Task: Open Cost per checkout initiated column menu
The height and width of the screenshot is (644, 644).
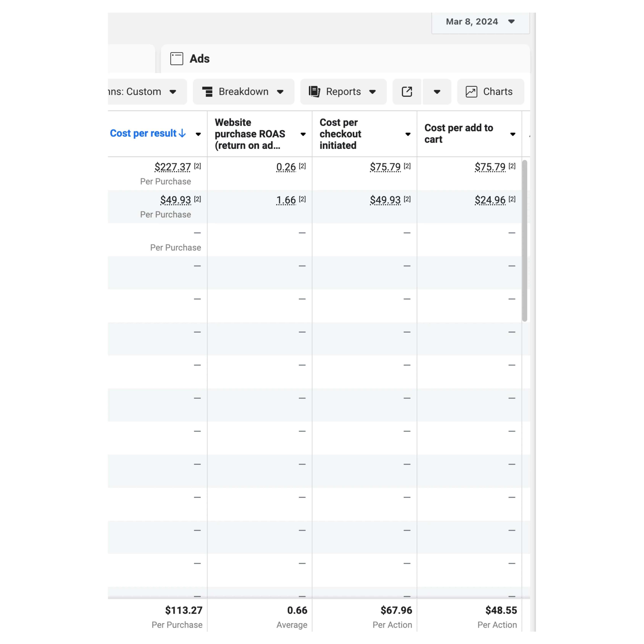Action: click(x=408, y=134)
